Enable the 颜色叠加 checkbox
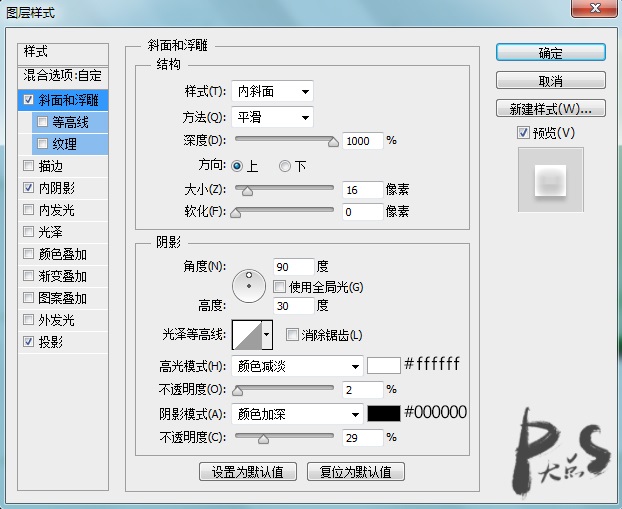The height and width of the screenshot is (509, 622). click(x=28, y=254)
